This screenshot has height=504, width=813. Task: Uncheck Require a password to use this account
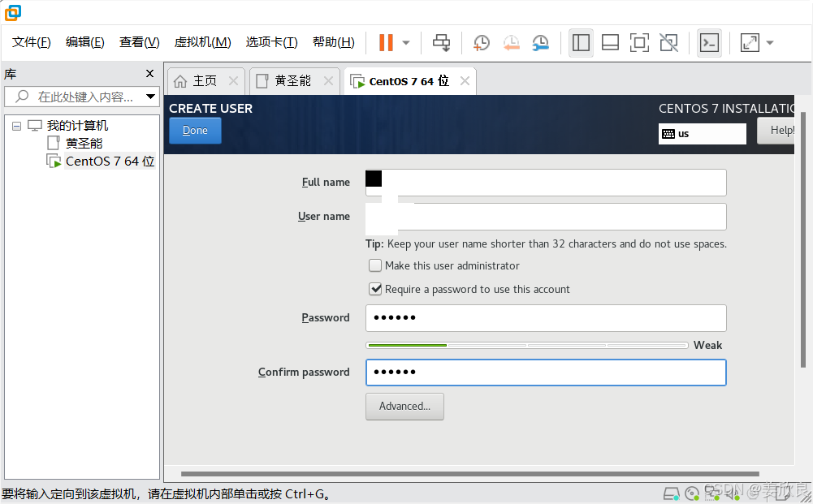pos(375,289)
